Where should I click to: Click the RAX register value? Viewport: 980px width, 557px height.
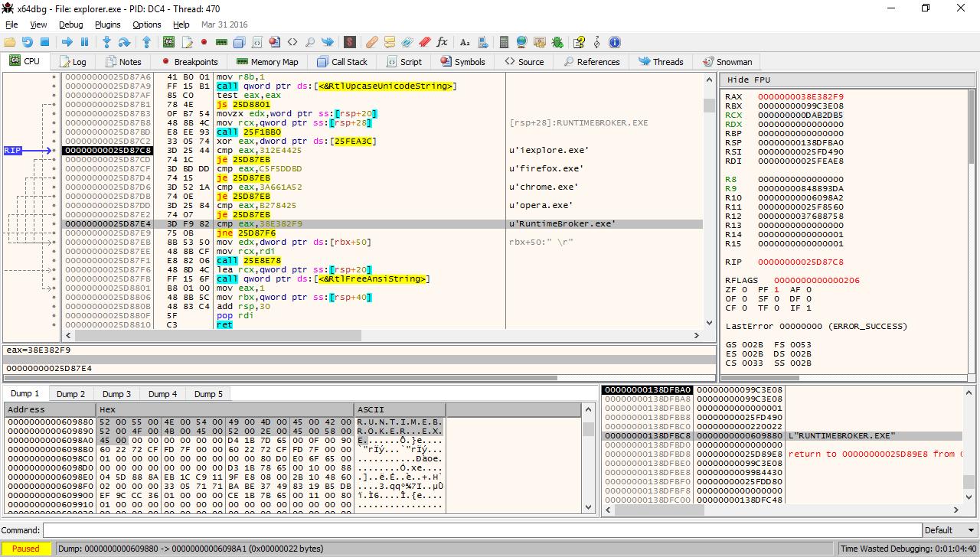(800, 97)
